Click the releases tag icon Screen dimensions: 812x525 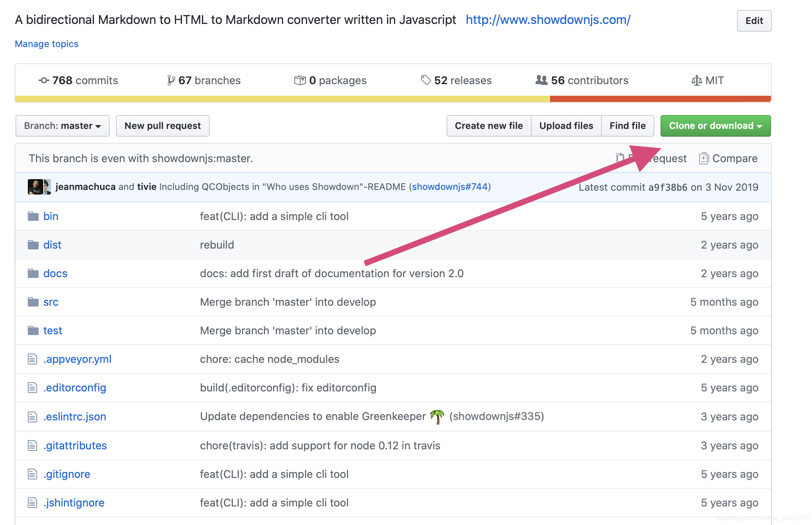(x=426, y=80)
